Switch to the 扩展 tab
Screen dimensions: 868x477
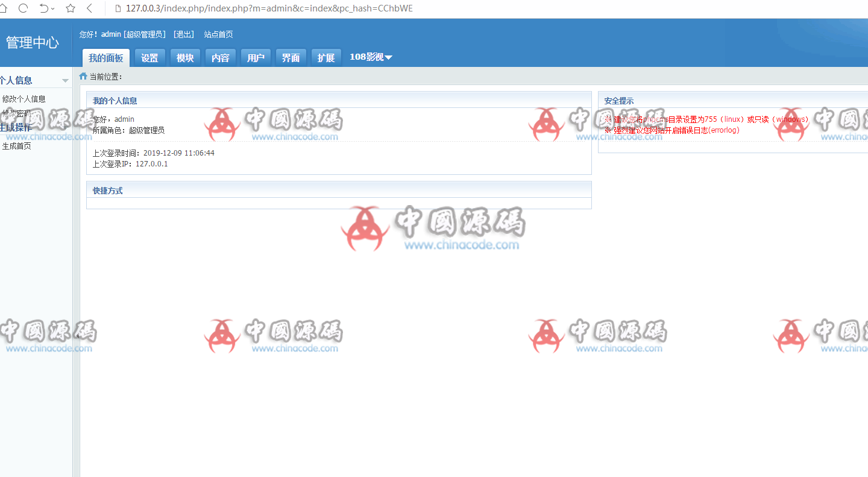[326, 58]
